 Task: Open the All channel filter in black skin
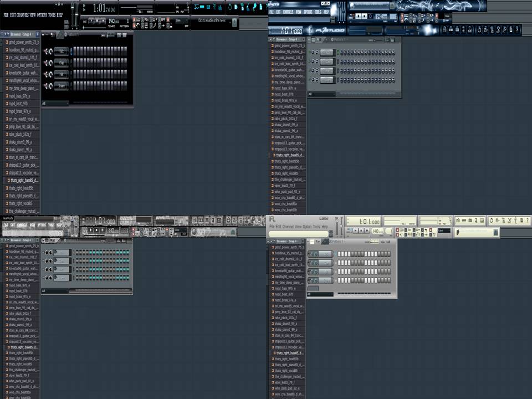tap(55, 104)
